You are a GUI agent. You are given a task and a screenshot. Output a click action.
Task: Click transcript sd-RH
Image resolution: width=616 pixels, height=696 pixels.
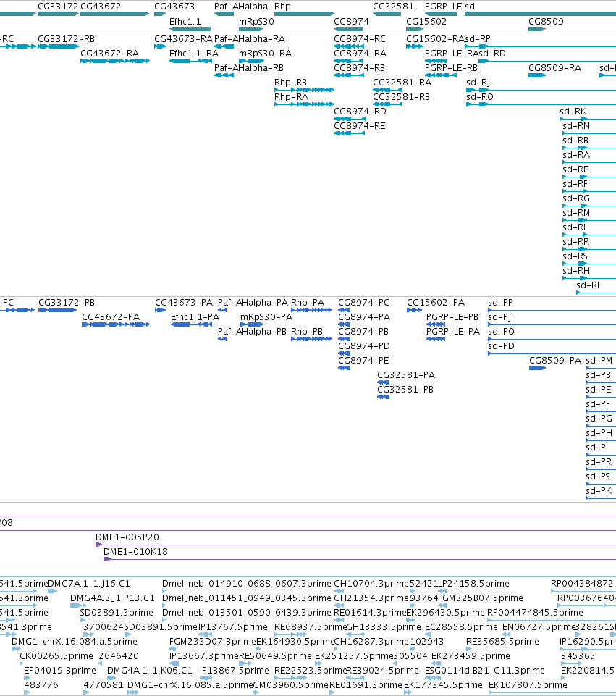point(576,271)
